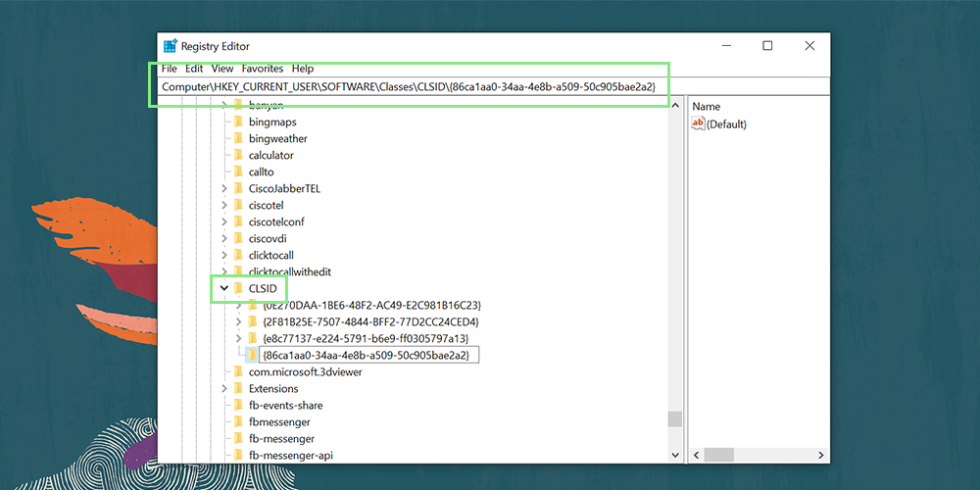Image resolution: width=980 pixels, height=490 pixels.
Task: Click the {86ca1aa0-34aa...} key name edit box
Action: [x=368, y=355]
